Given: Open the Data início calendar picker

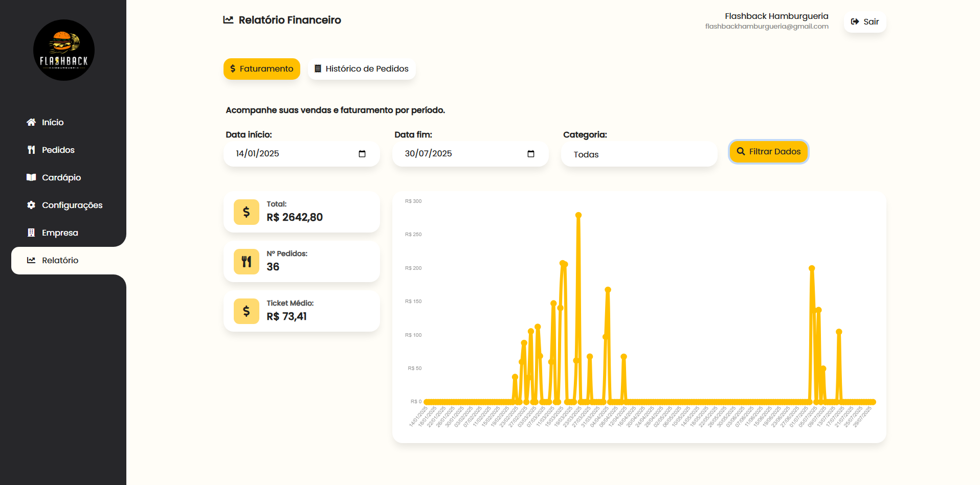Looking at the screenshot, I should (362, 154).
